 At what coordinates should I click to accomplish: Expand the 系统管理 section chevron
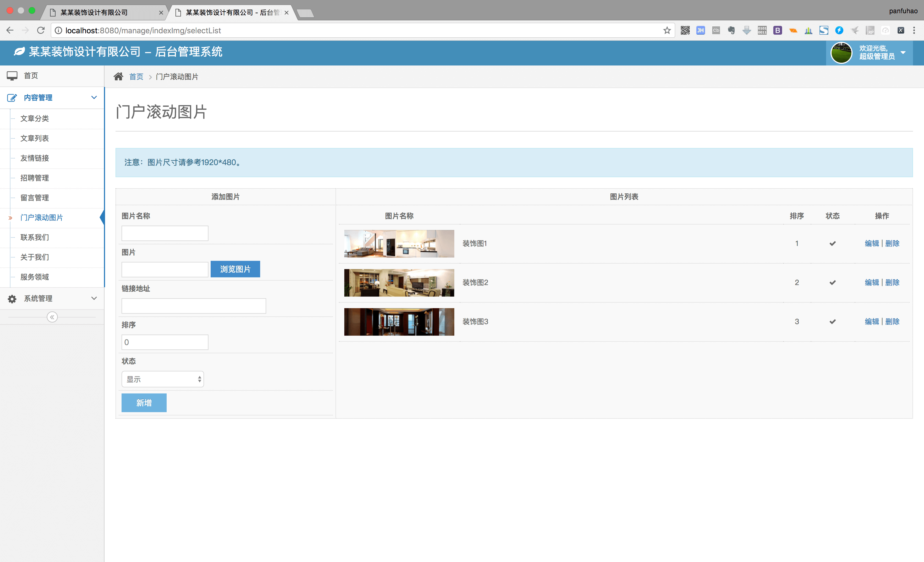tap(94, 299)
